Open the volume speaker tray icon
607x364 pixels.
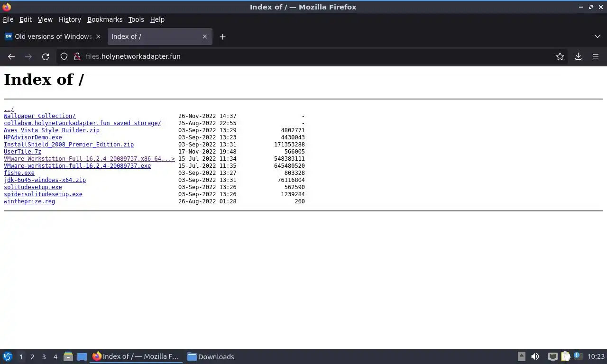(x=535, y=356)
